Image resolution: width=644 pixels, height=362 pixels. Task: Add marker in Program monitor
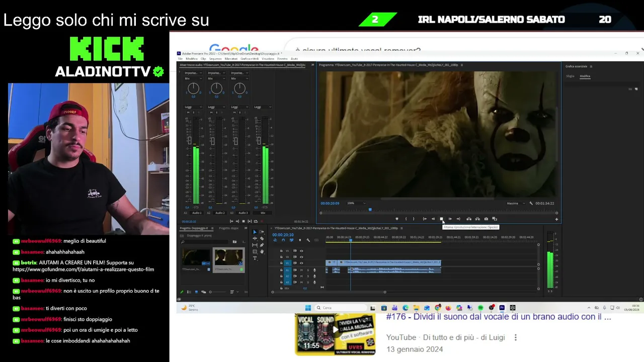pyautogui.click(x=397, y=219)
